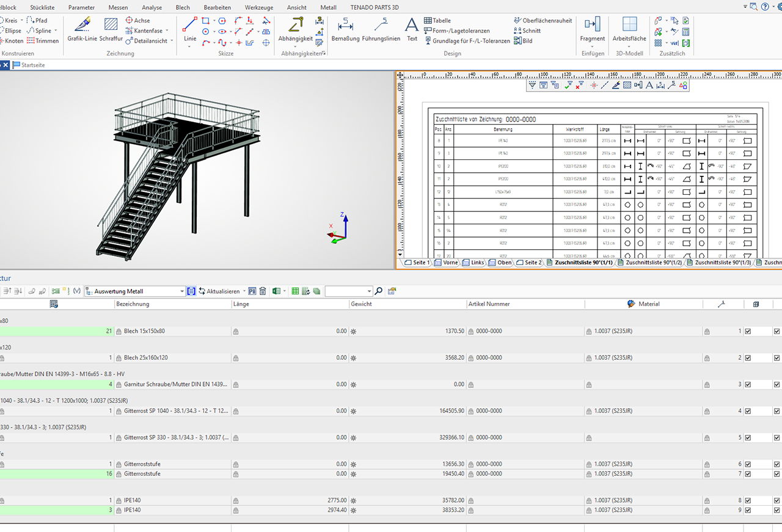Viewport: 782px width, 532px height.
Task: Activate the Text tool in Design group
Action: pyautogui.click(x=412, y=29)
